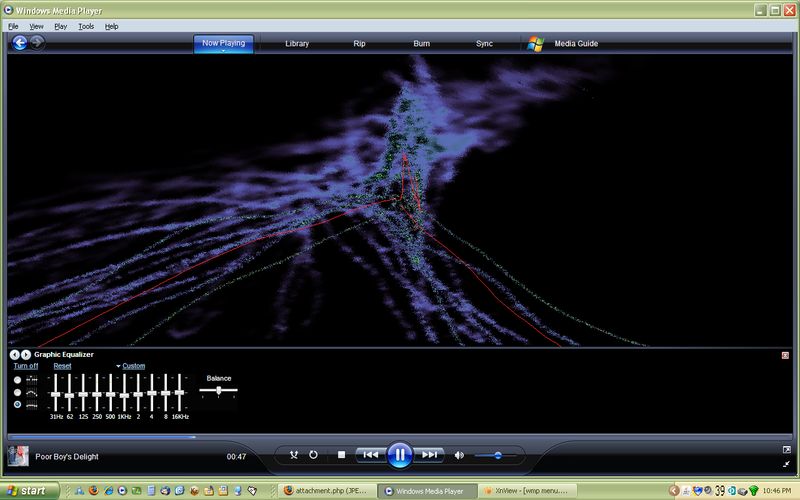Show the next enhancement panel

[x=26, y=355]
